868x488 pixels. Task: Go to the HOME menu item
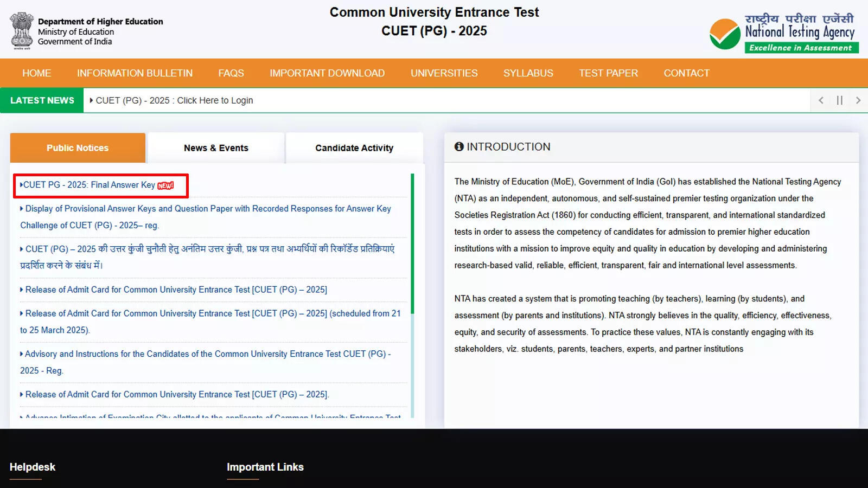pyautogui.click(x=37, y=73)
